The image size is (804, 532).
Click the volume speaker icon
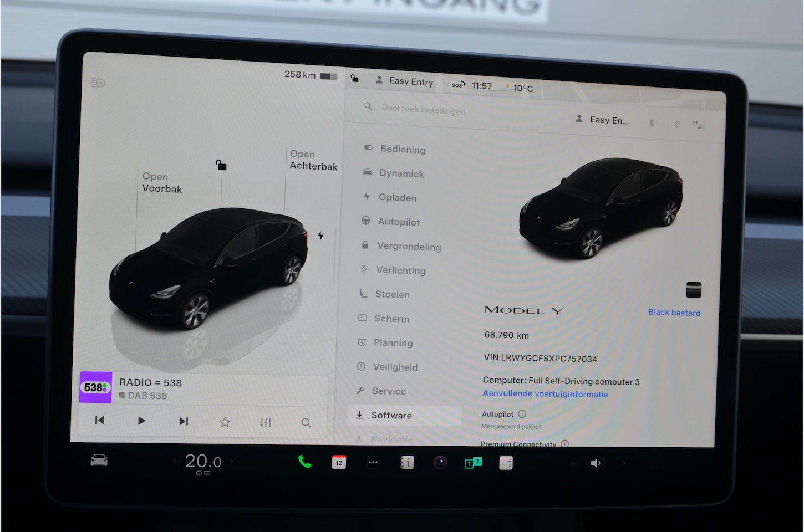(597, 463)
